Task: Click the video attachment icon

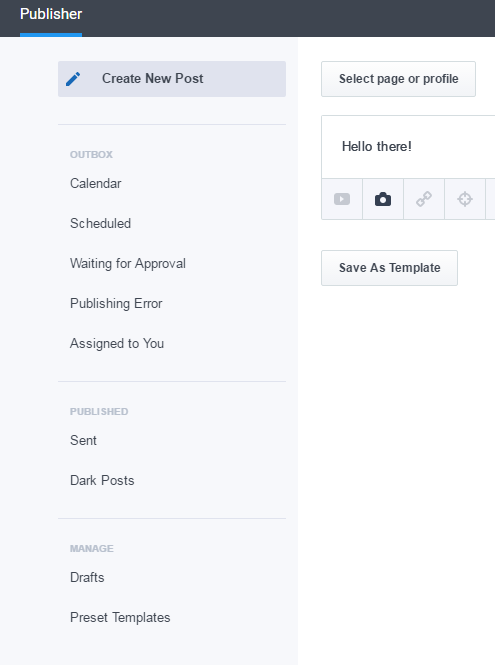Action: click(342, 199)
